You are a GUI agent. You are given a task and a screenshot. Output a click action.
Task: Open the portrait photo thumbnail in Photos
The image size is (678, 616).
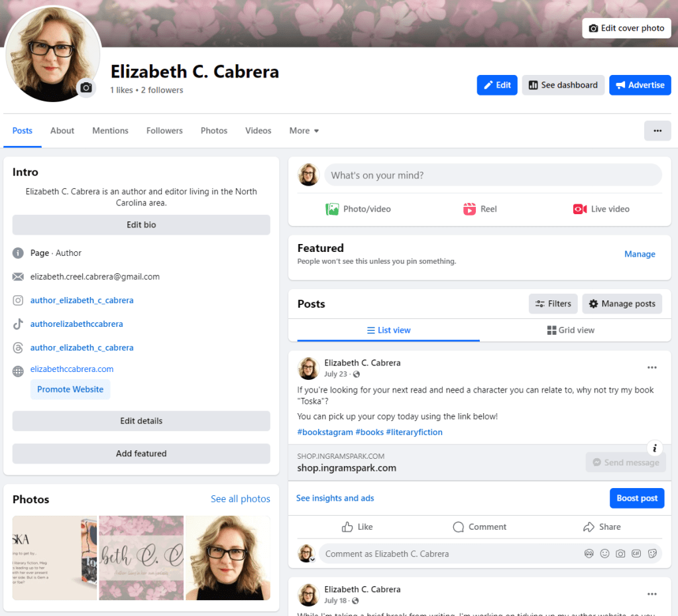pyautogui.click(x=227, y=558)
